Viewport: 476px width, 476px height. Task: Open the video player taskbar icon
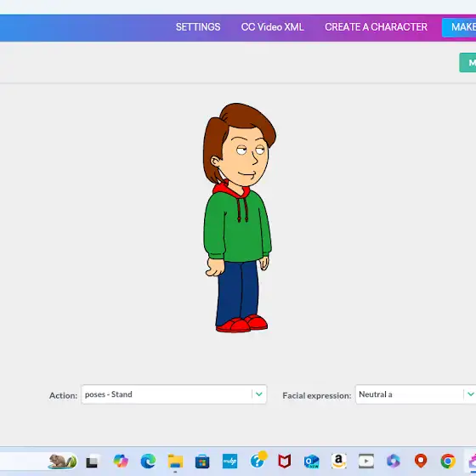click(x=366, y=462)
